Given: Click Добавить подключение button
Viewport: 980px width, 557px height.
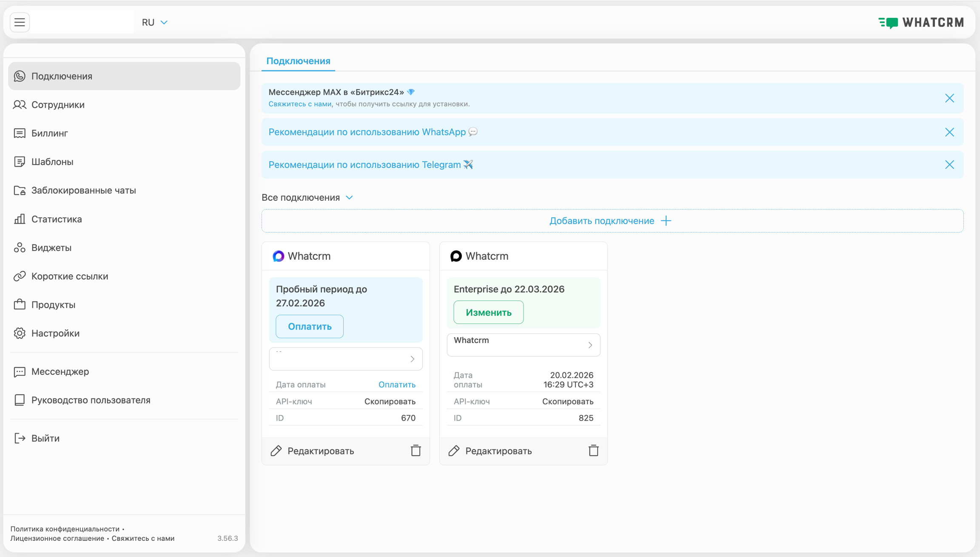Looking at the screenshot, I should click(x=612, y=221).
